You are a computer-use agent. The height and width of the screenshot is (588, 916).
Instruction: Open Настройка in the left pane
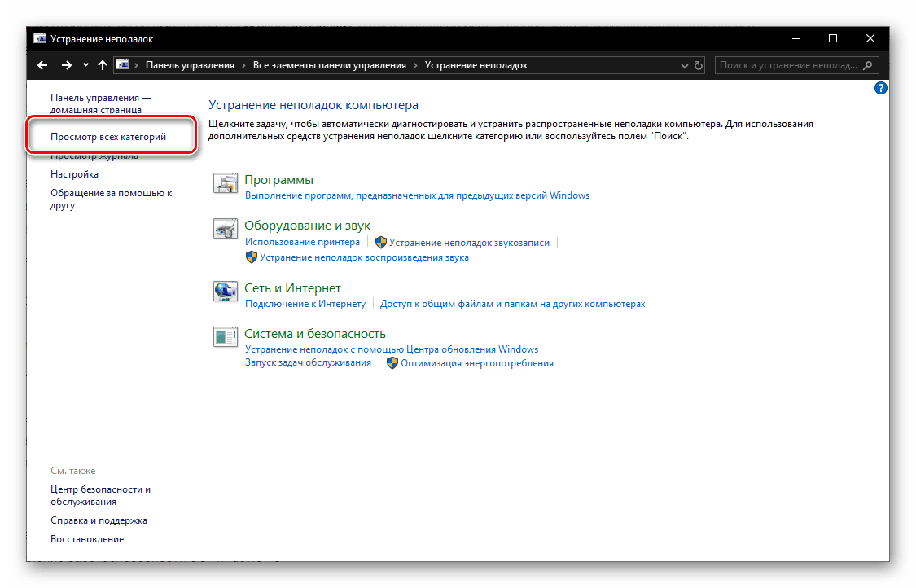pyautogui.click(x=74, y=174)
